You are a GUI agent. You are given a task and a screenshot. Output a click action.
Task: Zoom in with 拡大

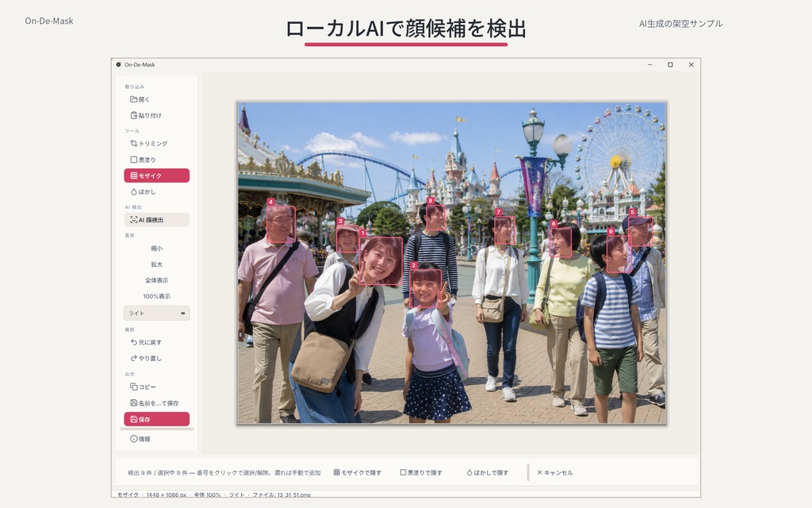click(x=156, y=264)
